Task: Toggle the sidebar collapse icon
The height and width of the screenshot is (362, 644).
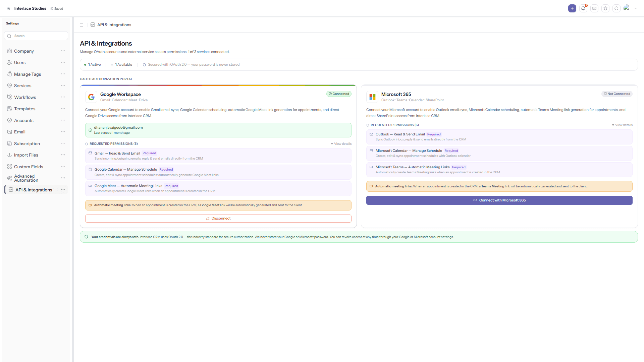Action: (82, 25)
